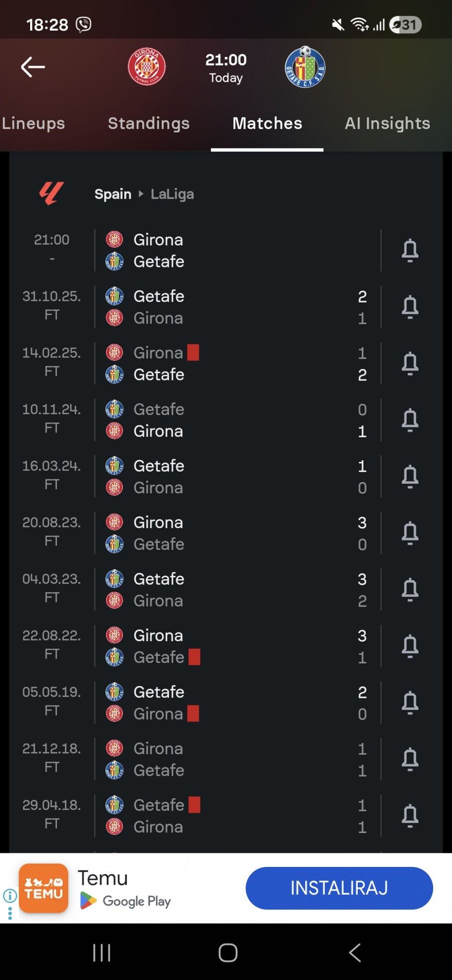Screen dimensions: 452x980
Task: Tap the back arrow in the header
Action: [33, 67]
